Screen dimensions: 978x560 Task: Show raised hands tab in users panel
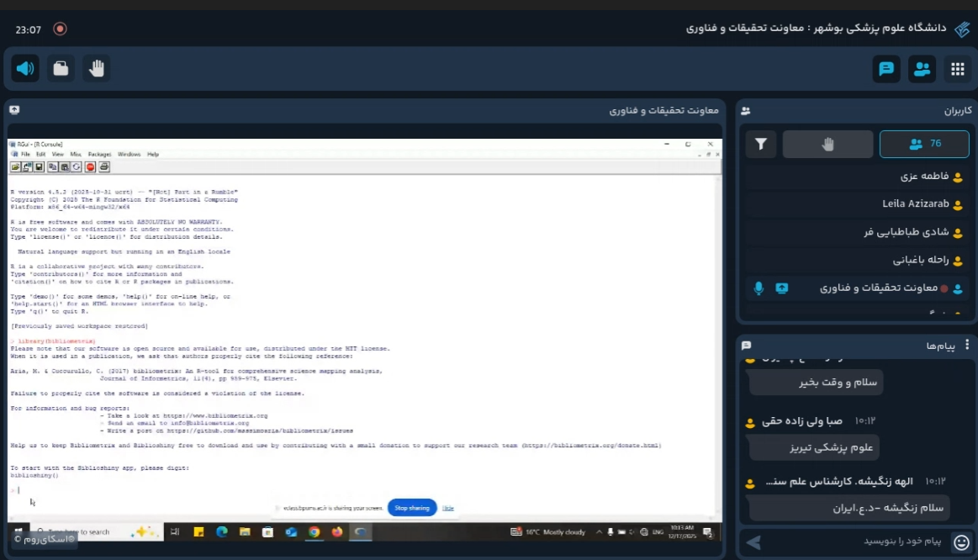[827, 144]
